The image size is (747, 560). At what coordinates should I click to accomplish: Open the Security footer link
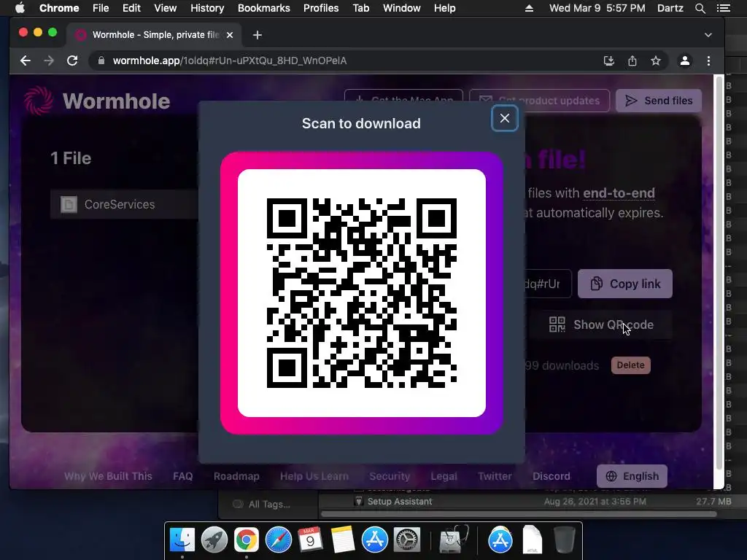click(390, 476)
